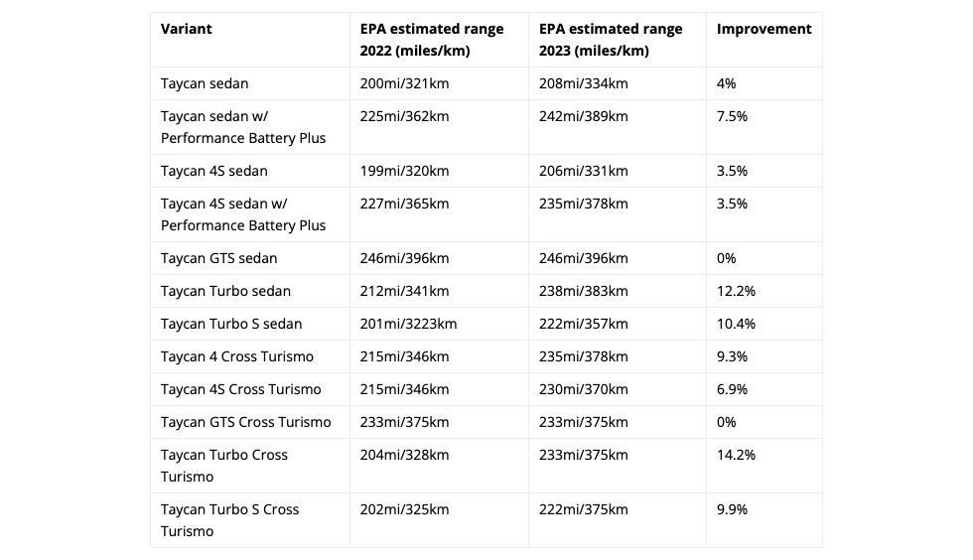Select the "9.9%" improvement value
Image resolution: width=973 pixels, height=560 pixels.
(x=732, y=509)
